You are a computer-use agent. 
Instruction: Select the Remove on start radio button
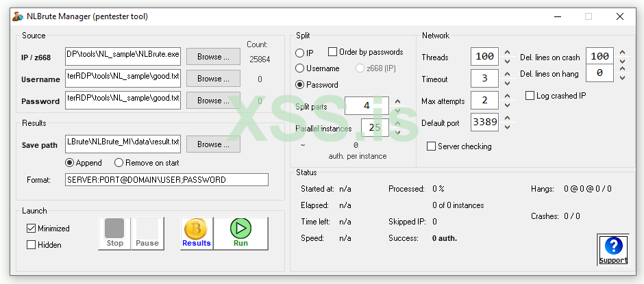pos(119,163)
